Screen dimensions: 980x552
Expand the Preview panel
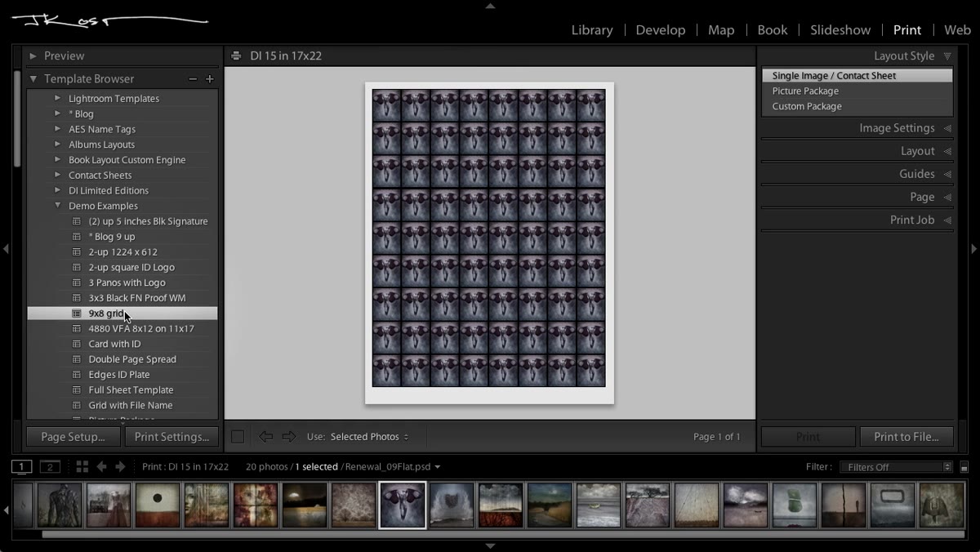pos(33,56)
